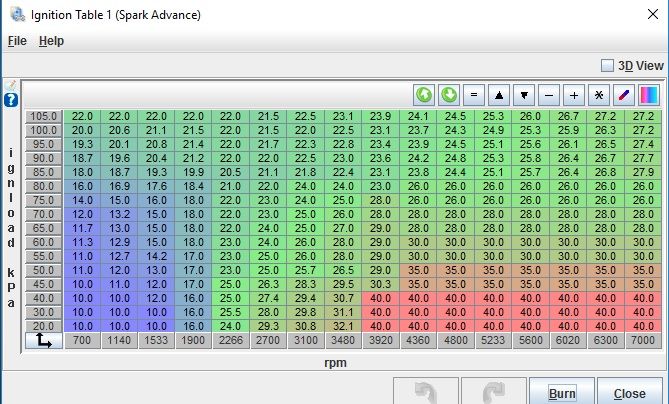The height and width of the screenshot is (404, 669).
Task: Select the 1140 rpm axis cell
Action: click(x=119, y=340)
